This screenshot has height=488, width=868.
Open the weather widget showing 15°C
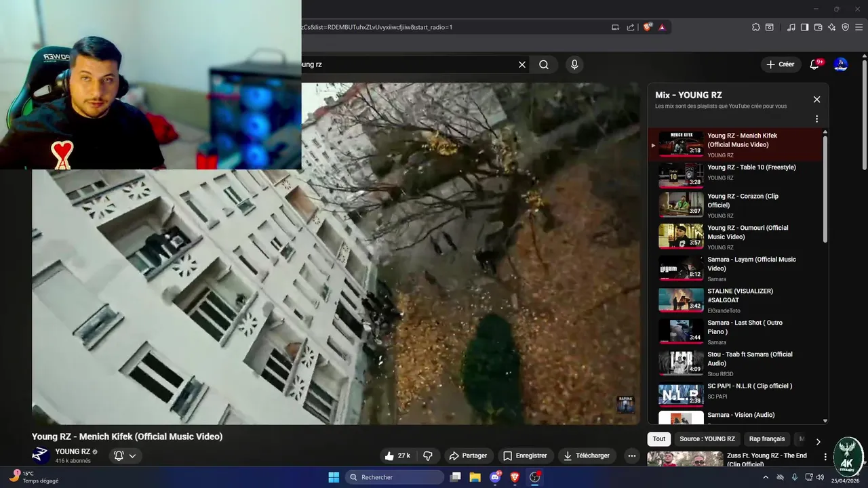pyautogui.click(x=34, y=477)
